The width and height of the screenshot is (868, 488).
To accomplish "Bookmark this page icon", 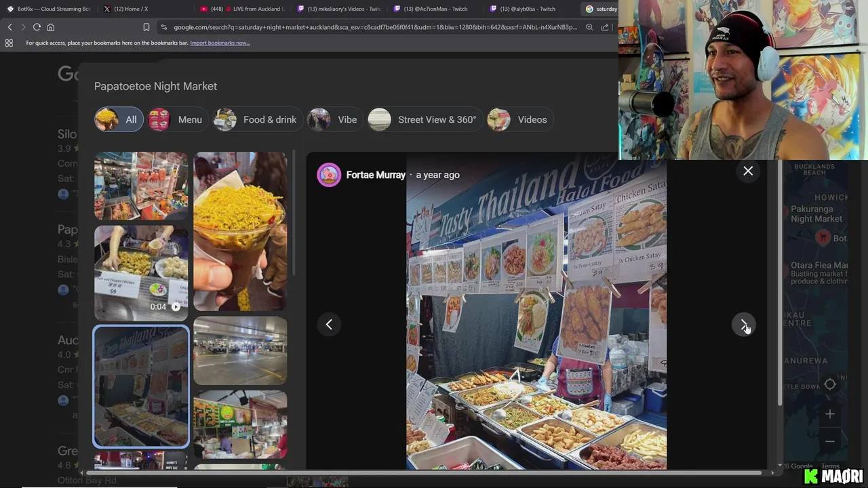I will pos(146,27).
